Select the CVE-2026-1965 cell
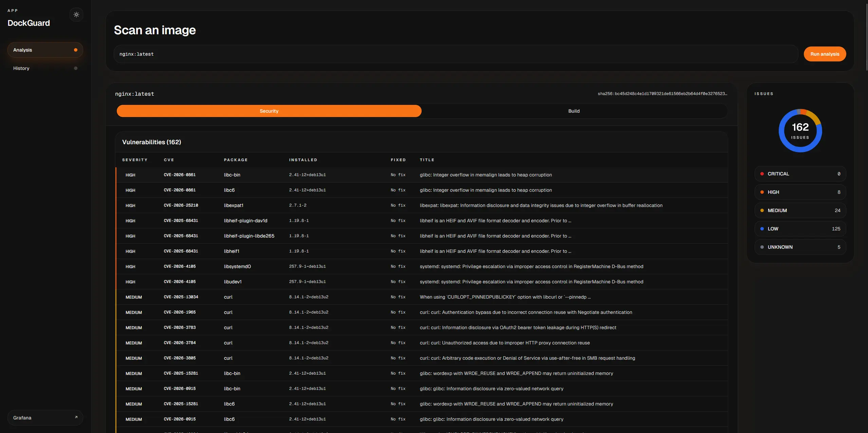This screenshot has width=868, height=433. (180, 312)
